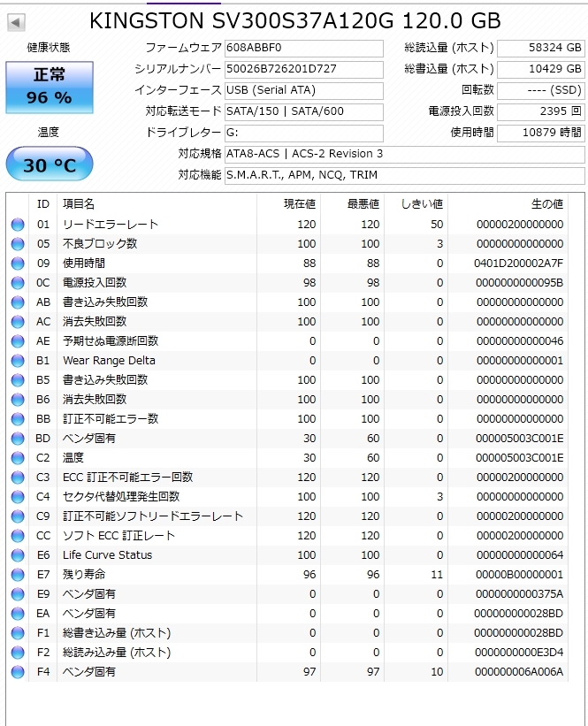Click the status orb for row C9
Screen dimensions: 588x726
coord(18,516)
